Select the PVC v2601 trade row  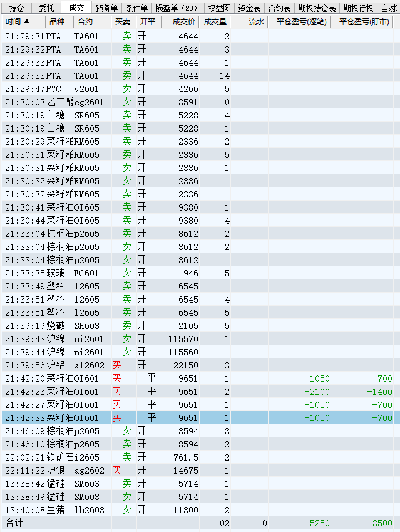tap(125, 89)
